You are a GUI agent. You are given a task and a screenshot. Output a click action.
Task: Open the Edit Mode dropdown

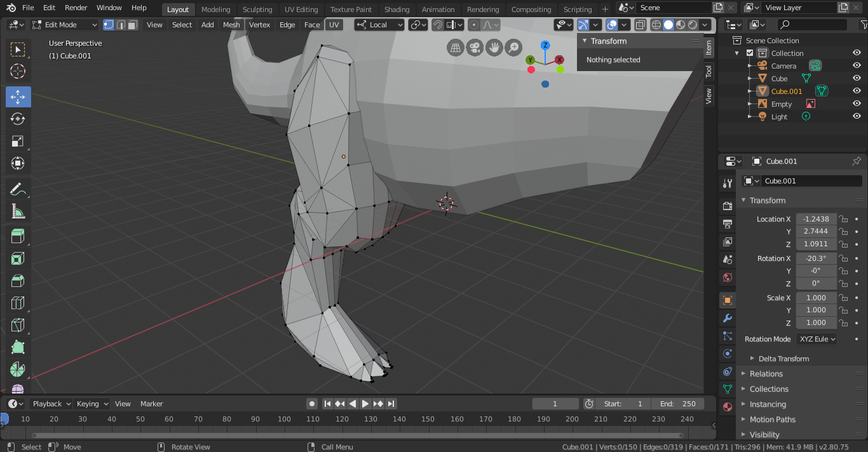(65, 25)
